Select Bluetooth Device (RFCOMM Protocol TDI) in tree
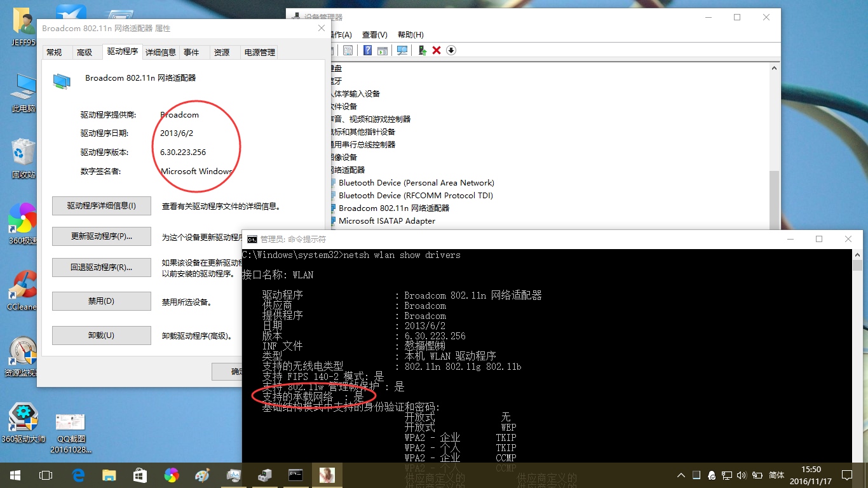868x488 pixels. pos(416,195)
